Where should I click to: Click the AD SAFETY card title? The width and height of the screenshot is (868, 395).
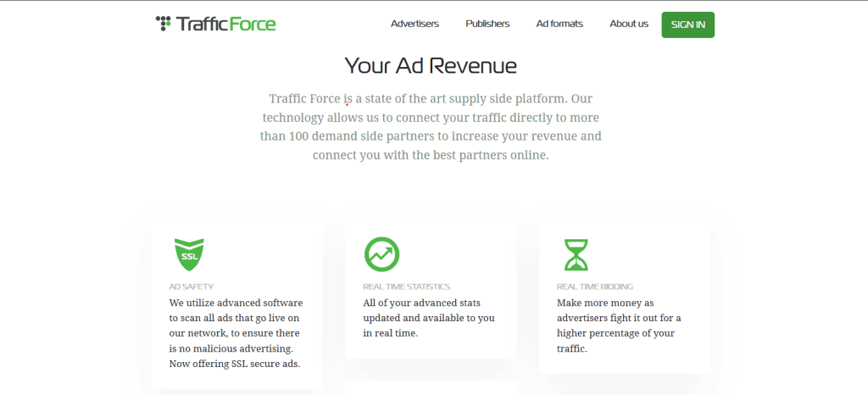[x=191, y=287]
